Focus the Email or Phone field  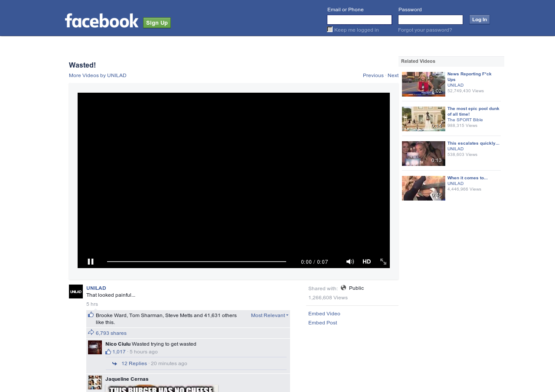(359, 19)
